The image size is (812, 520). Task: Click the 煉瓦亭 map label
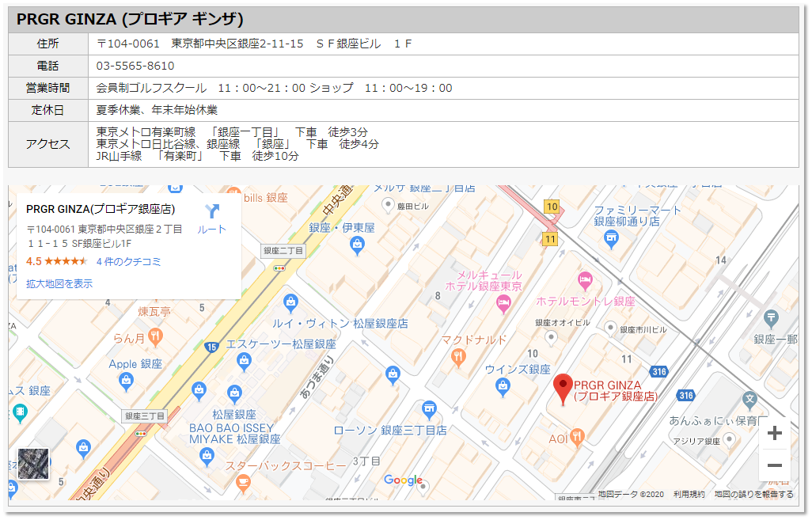(x=154, y=312)
